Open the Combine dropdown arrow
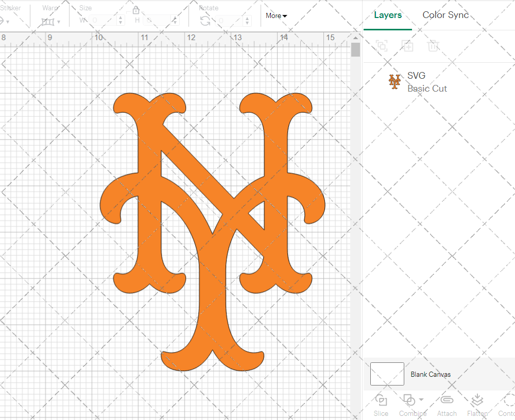Screen dimensions: 515x420 pos(421,399)
